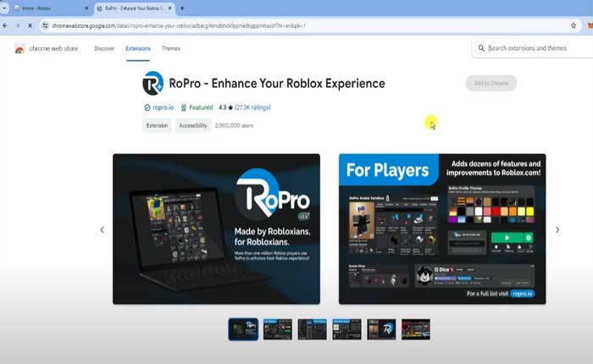
Task: Select the fourth carousel thumbnail
Action: [x=346, y=328]
